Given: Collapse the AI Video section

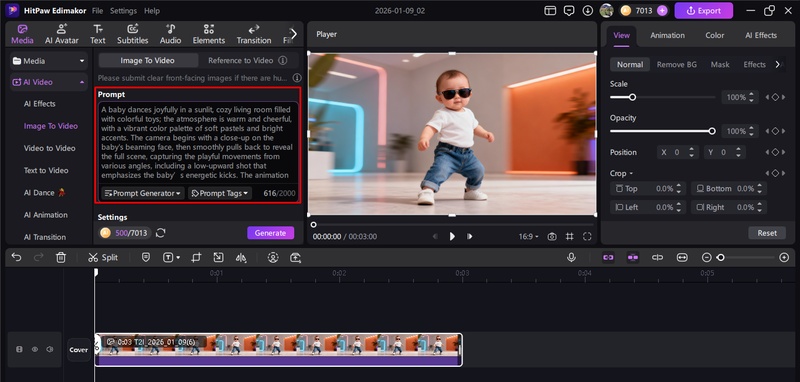Looking at the screenshot, I should coord(82,82).
